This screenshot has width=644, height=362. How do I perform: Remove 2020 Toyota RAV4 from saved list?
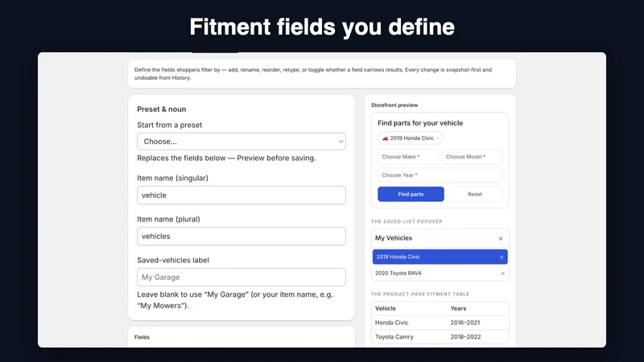point(502,274)
